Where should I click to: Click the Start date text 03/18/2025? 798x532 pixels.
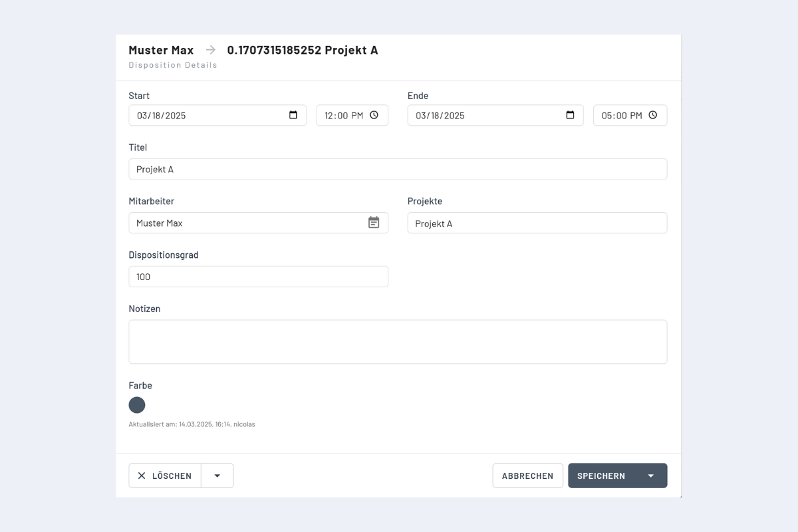(162, 116)
